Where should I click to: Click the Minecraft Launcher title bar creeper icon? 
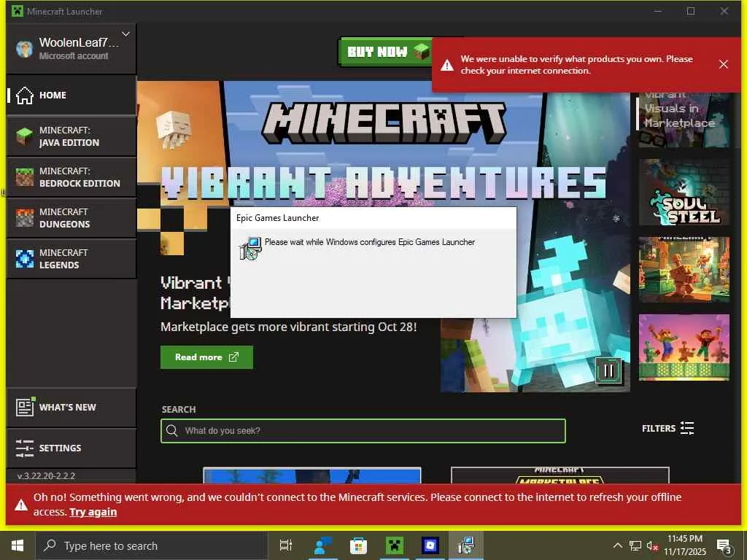(18, 11)
